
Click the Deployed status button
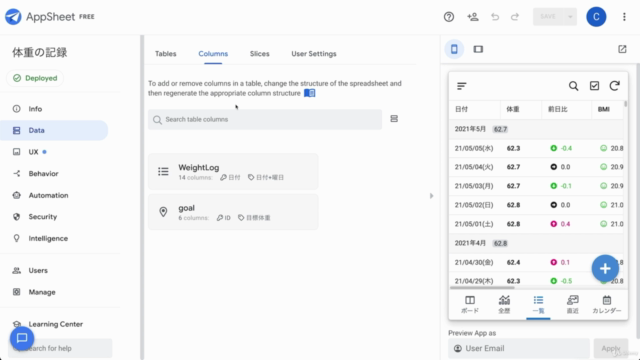[35, 78]
